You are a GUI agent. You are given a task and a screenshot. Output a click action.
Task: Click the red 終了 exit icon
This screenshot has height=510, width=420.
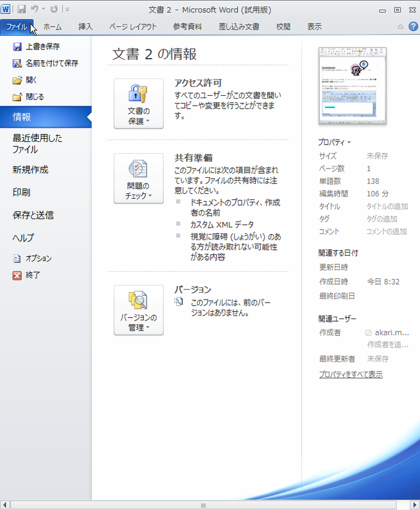(x=17, y=275)
